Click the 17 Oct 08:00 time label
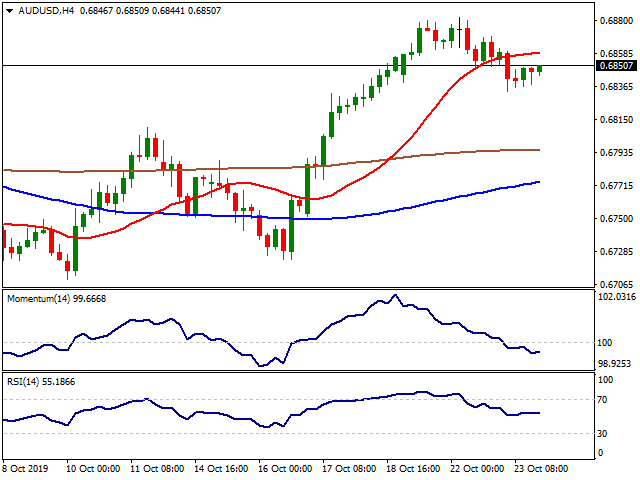Viewport: 640px width, 480px height. [x=349, y=469]
